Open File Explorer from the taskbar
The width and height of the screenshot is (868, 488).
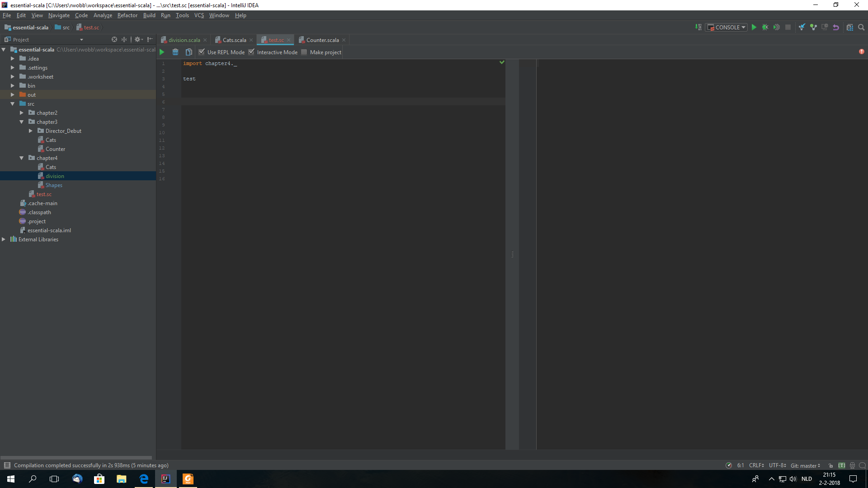point(121,479)
